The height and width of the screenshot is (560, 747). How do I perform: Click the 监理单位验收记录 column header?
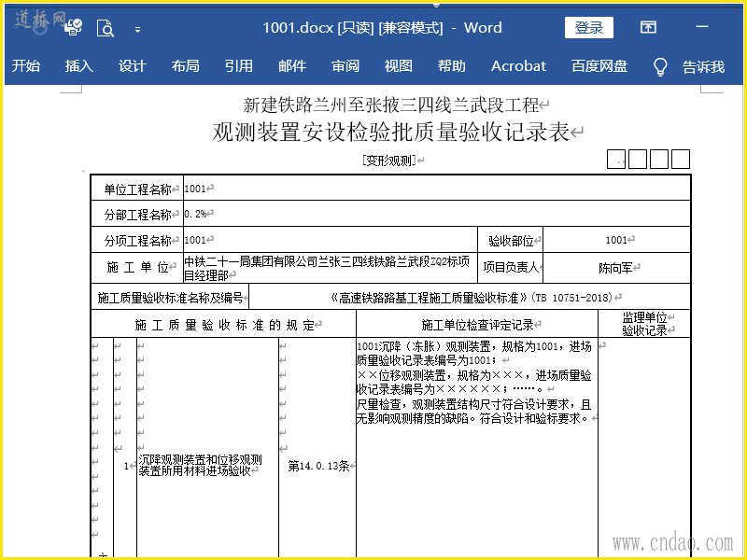[x=644, y=324]
